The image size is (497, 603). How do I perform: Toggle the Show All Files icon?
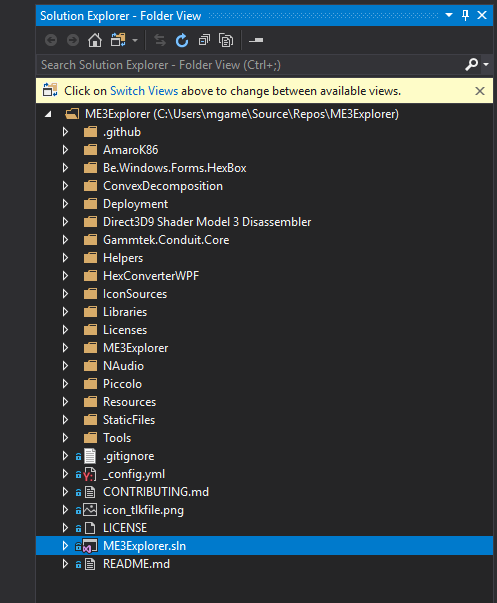[226, 40]
